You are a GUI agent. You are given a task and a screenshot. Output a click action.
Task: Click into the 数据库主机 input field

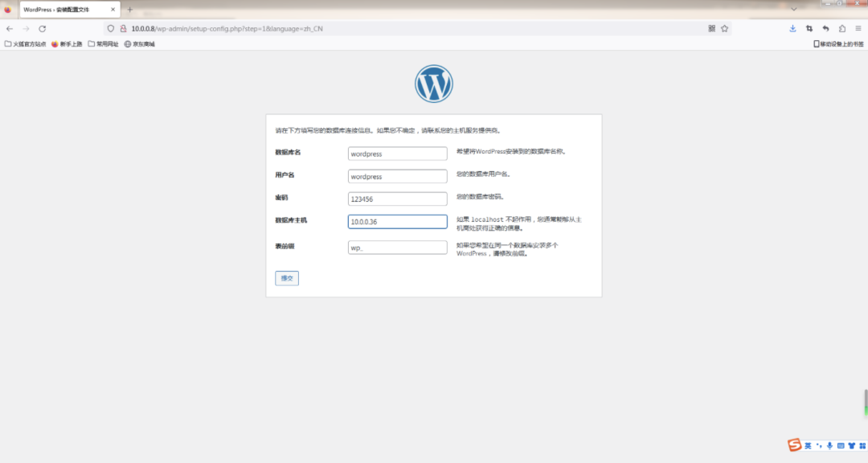point(397,222)
